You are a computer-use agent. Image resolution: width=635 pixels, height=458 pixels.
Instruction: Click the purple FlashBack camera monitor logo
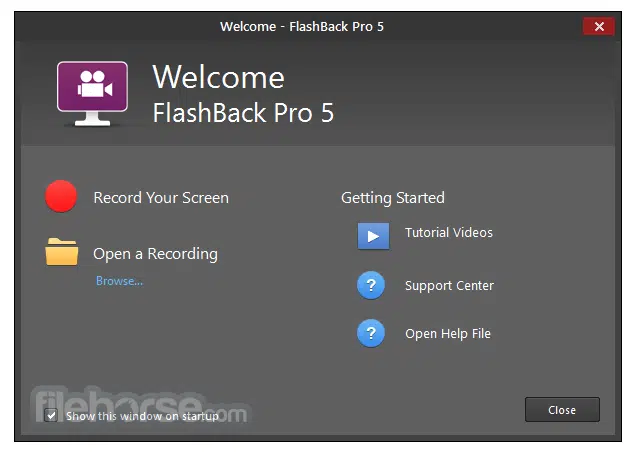point(92,94)
